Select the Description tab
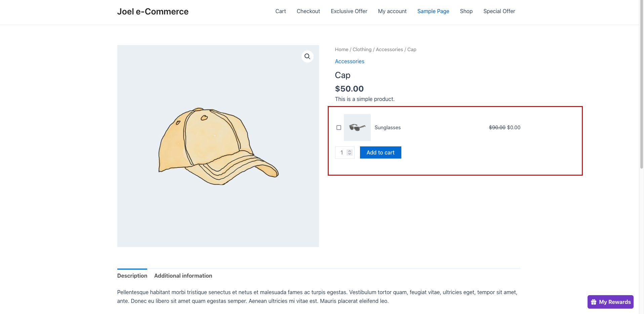Viewport: 644px width, 314px height. [x=132, y=276]
